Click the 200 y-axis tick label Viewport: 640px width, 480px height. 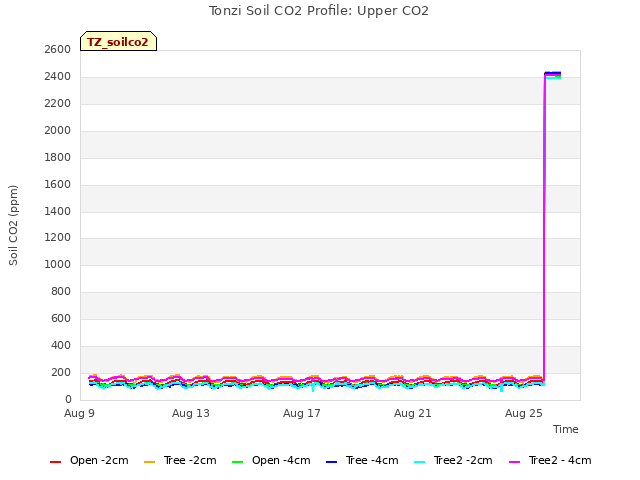tap(61, 372)
